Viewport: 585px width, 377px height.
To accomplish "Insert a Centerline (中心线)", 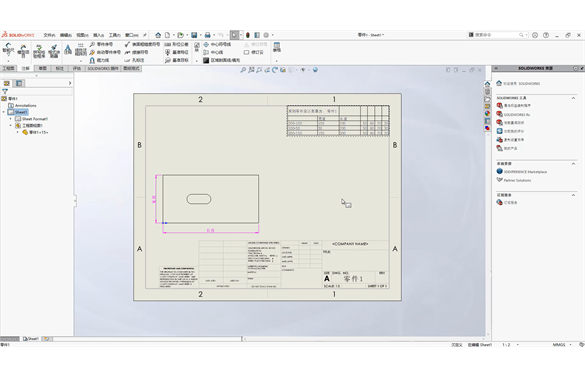I will point(213,52).
